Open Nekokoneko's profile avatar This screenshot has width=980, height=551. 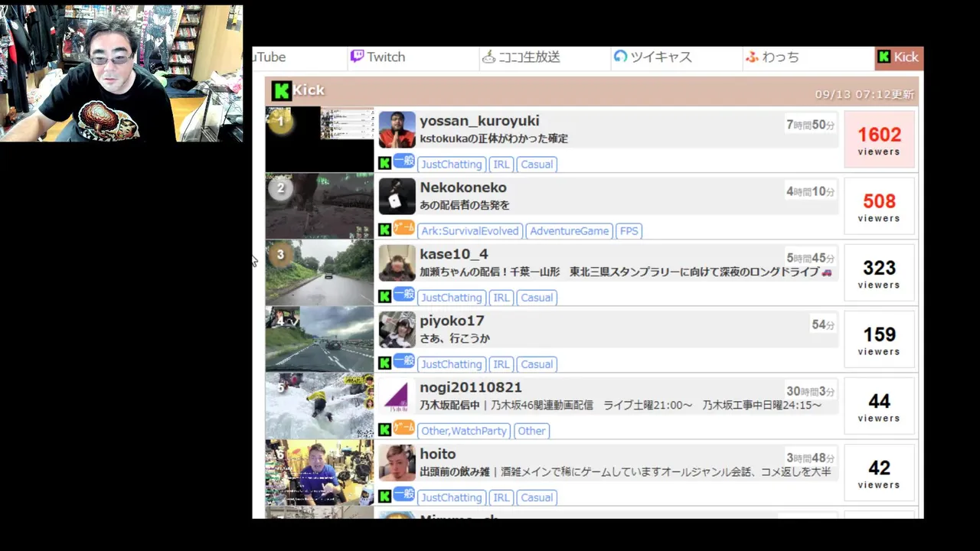click(x=397, y=197)
